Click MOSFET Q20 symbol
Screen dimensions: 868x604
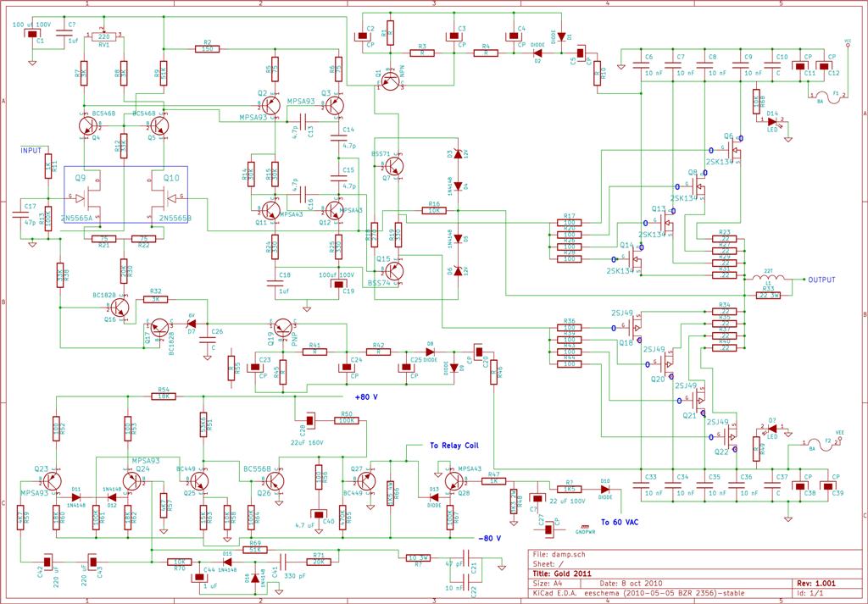[x=665, y=364]
